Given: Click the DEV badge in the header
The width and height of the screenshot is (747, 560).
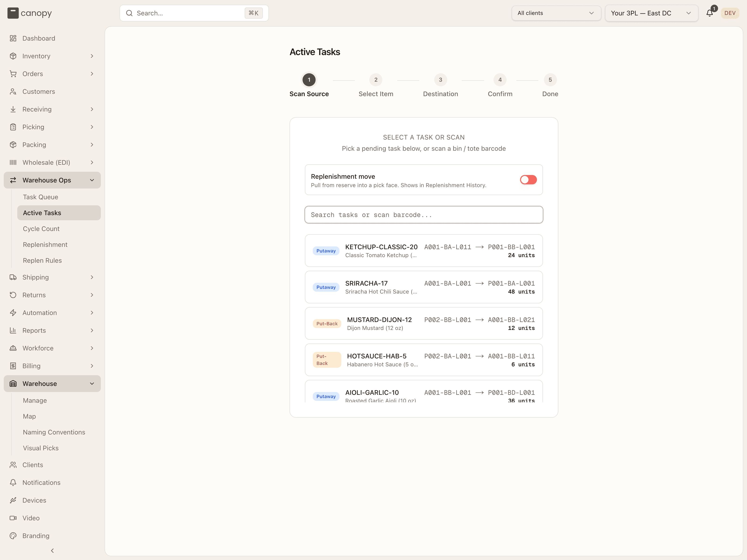Looking at the screenshot, I should pos(730,13).
